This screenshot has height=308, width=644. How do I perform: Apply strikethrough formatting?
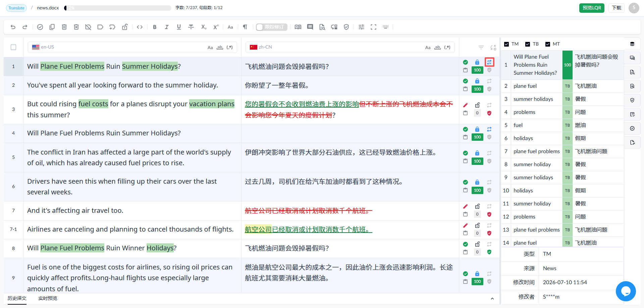[191, 27]
